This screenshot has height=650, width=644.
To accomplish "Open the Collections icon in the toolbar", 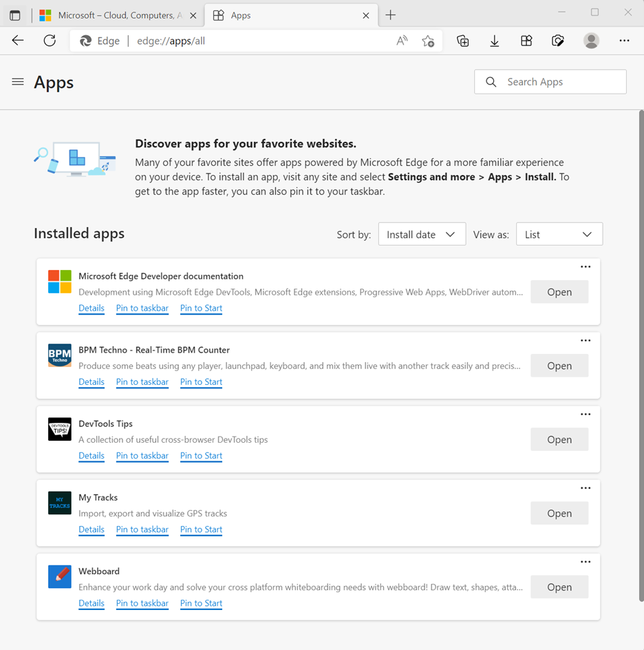I will pyautogui.click(x=462, y=41).
